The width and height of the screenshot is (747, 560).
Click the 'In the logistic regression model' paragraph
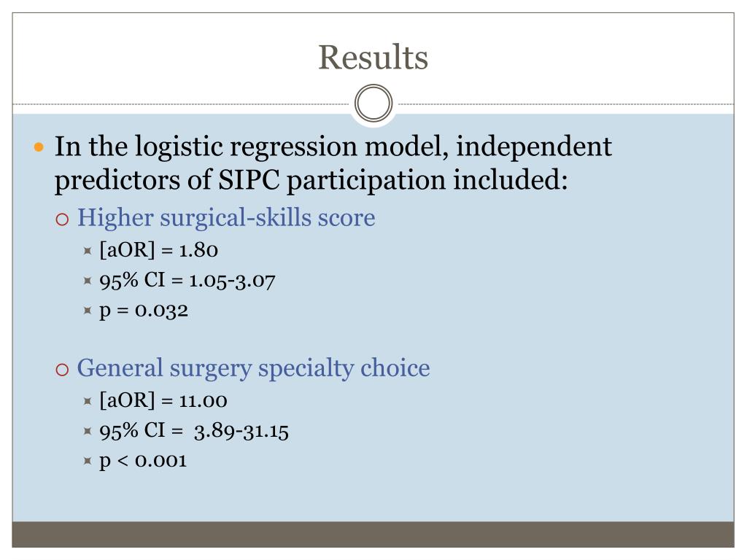(333, 163)
